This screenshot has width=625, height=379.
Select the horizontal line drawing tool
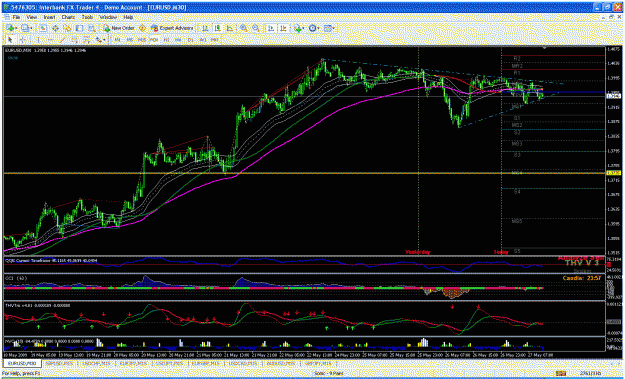coord(50,40)
